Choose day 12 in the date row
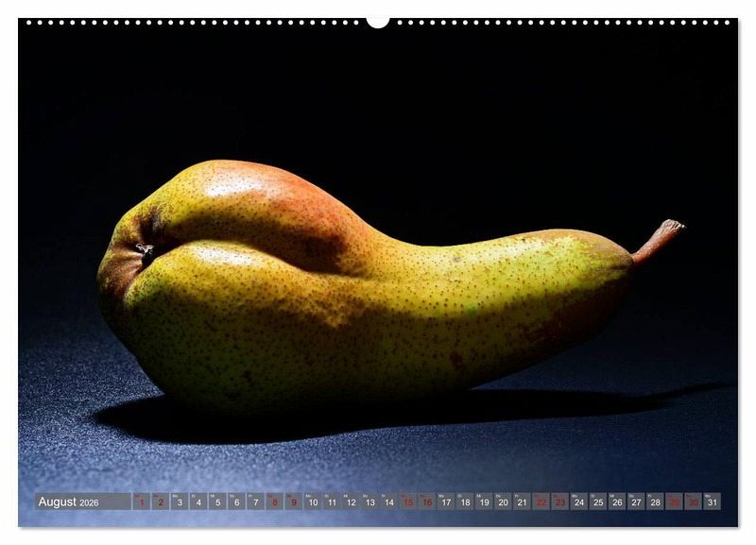This screenshot has width=756, height=545. 351,502
